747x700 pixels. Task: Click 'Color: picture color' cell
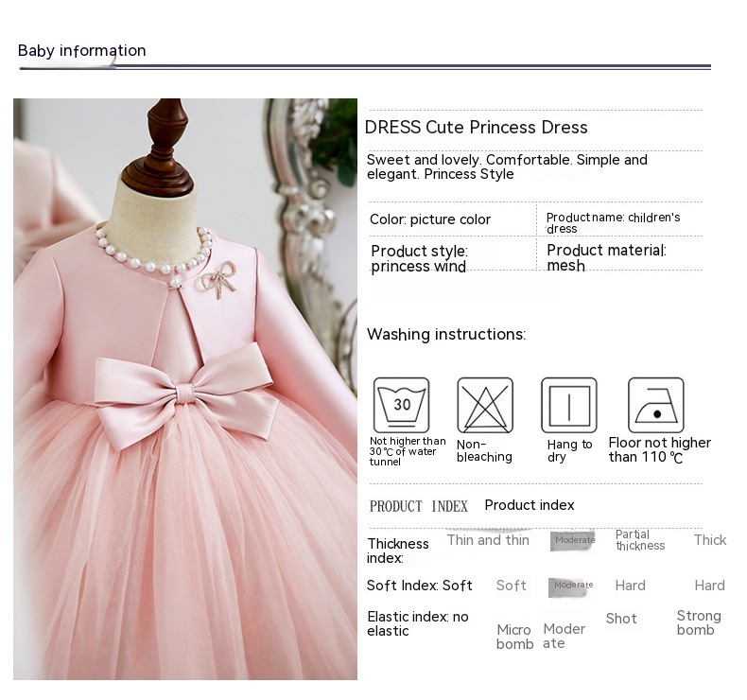(x=429, y=219)
